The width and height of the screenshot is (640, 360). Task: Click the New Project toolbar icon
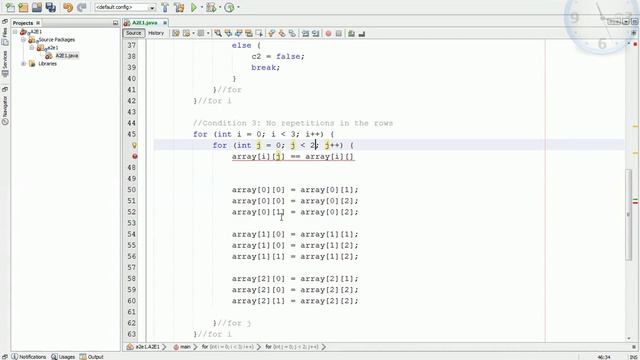(23, 7)
